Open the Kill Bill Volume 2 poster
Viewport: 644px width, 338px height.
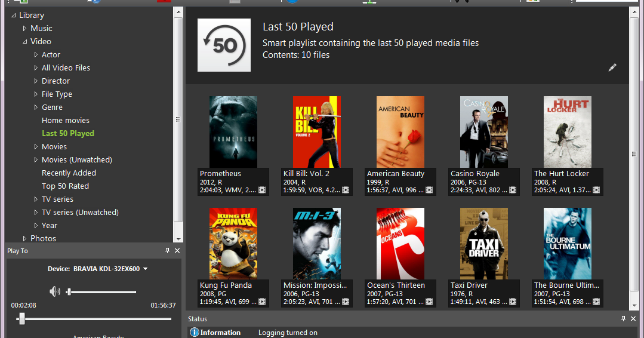[x=317, y=132]
